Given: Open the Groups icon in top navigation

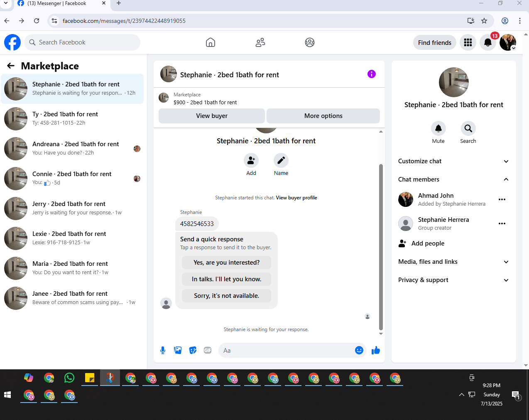Looking at the screenshot, I should (x=310, y=42).
